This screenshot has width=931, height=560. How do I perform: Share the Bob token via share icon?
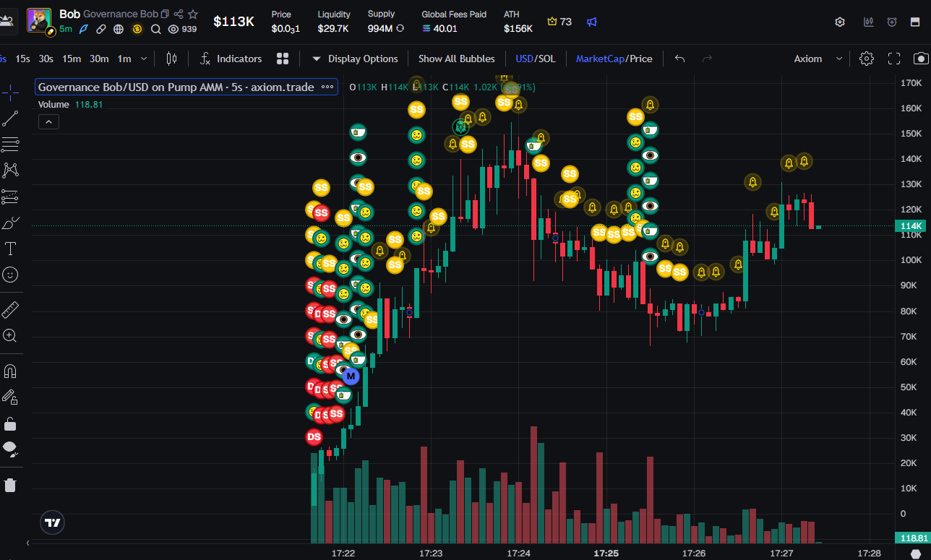(x=179, y=14)
